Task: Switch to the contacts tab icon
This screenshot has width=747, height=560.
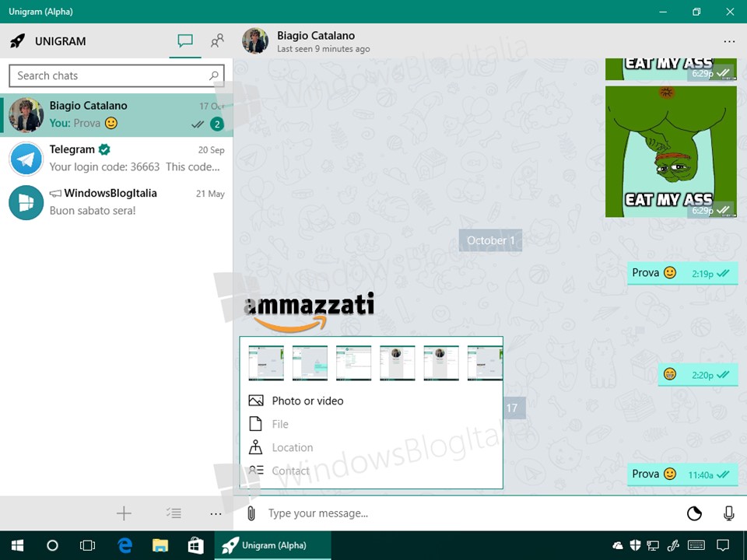Action: pos(217,41)
